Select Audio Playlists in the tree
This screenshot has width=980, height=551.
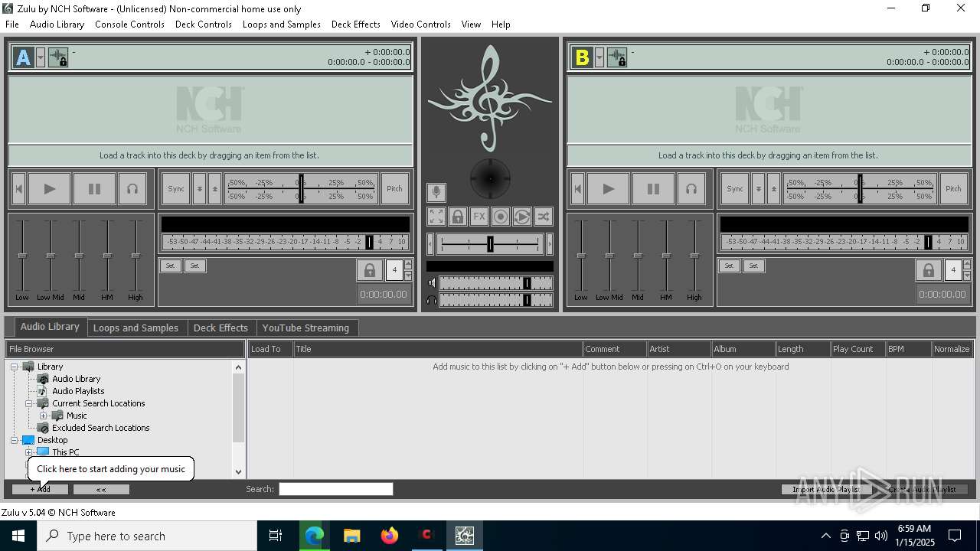(78, 391)
